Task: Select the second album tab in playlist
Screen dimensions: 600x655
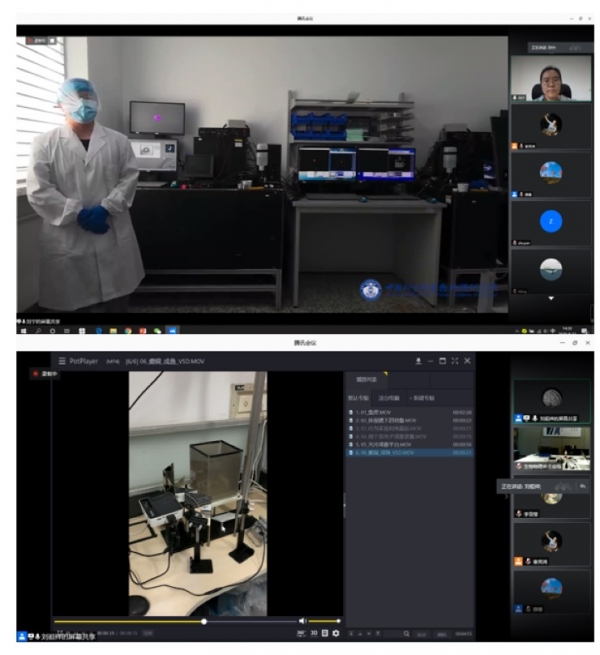Action: pos(389,398)
